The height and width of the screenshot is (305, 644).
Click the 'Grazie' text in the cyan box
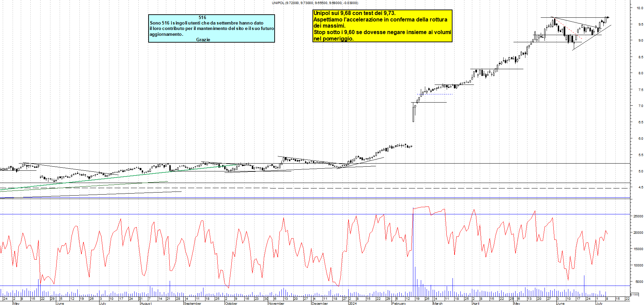pos(203,40)
